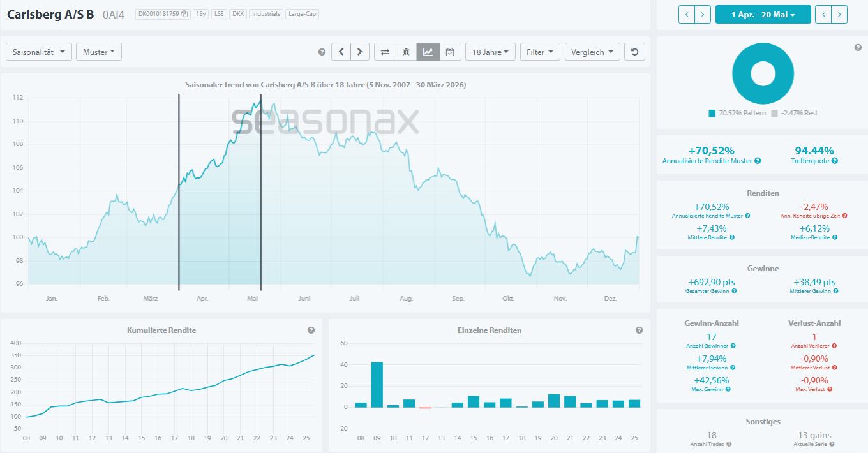This screenshot has width=868, height=453.
Task: Click the Filter button
Action: tap(539, 52)
